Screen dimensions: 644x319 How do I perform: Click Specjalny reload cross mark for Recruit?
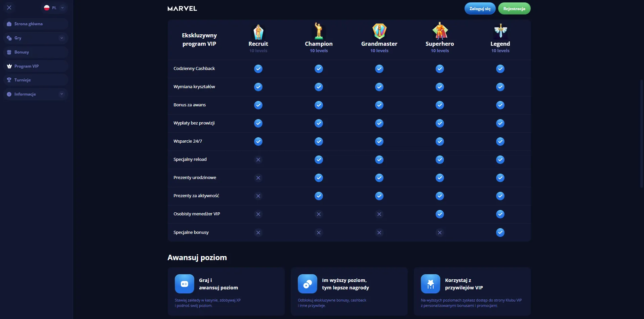point(258,159)
